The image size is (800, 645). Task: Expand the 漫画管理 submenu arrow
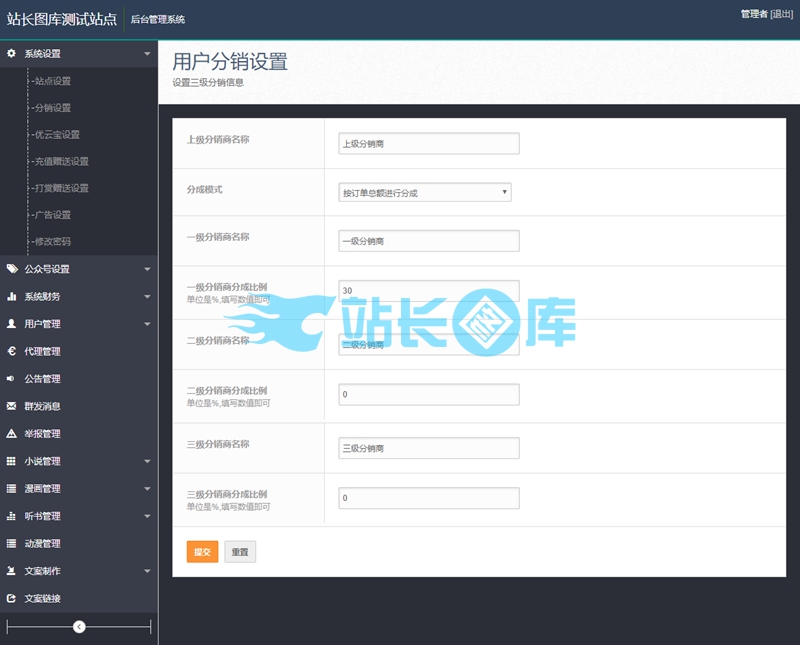click(147, 489)
